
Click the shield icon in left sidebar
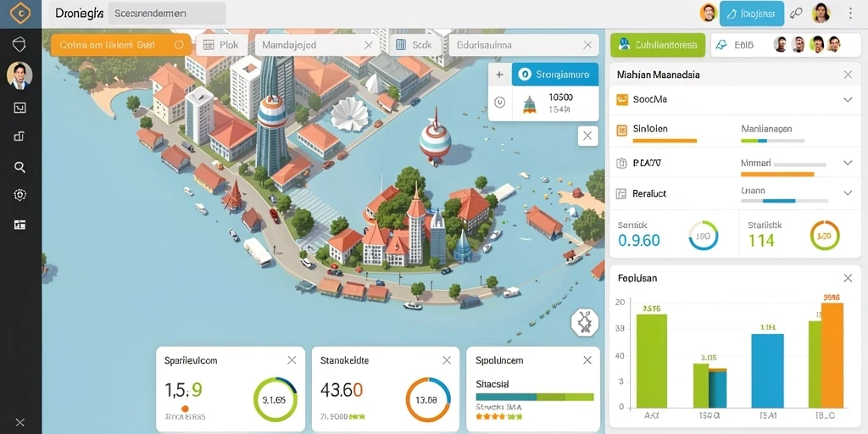coord(19,45)
